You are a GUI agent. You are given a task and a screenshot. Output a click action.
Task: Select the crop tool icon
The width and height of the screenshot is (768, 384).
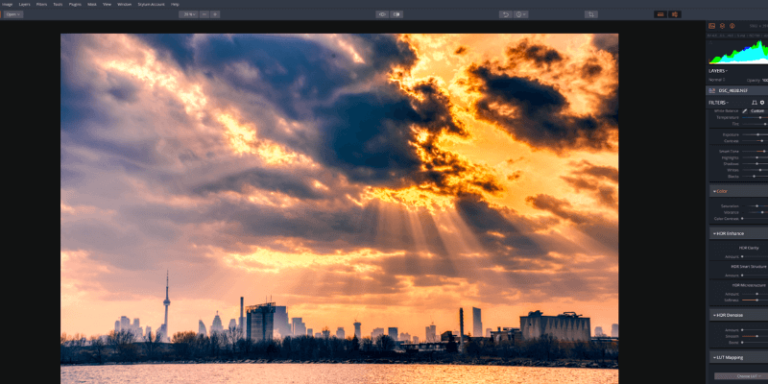(x=591, y=14)
